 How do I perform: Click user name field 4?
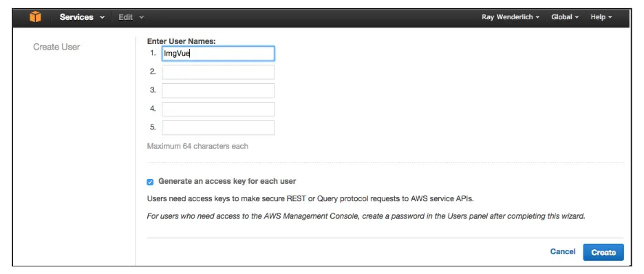218,109
